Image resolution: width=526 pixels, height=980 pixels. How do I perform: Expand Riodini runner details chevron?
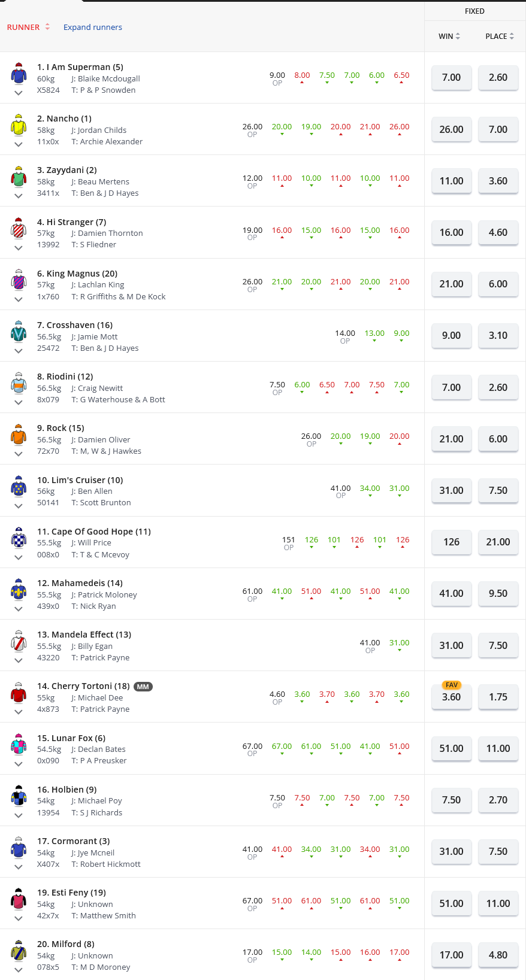coord(19,402)
